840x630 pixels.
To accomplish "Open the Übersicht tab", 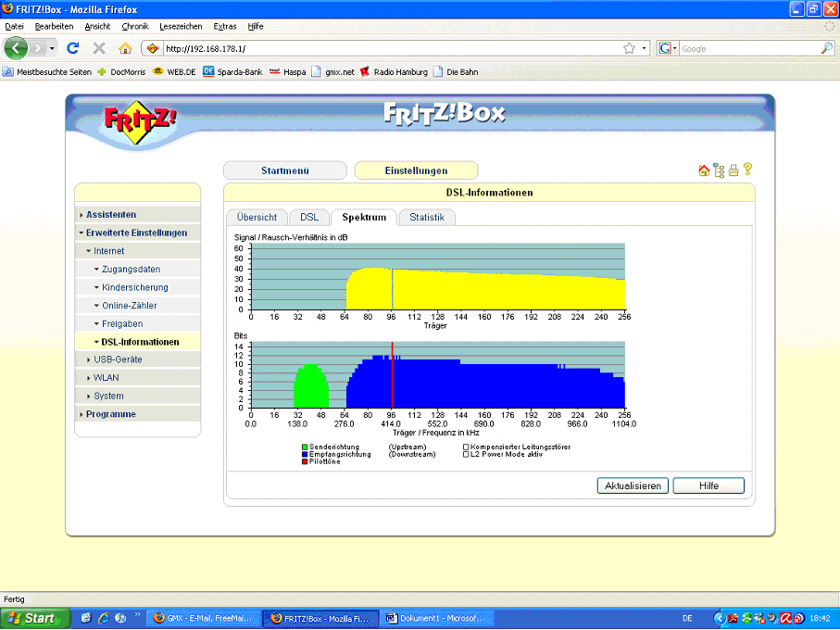I will (x=257, y=217).
